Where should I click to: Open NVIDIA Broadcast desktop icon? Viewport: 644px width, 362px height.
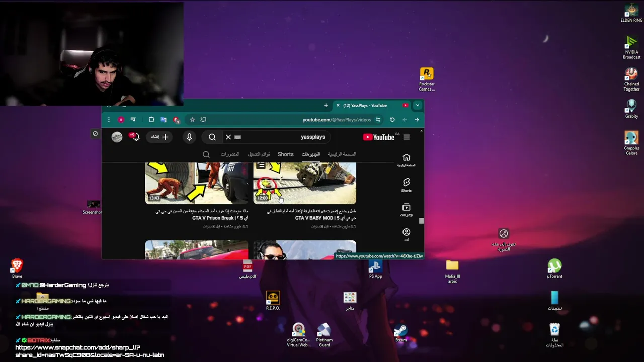click(x=631, y=47)
